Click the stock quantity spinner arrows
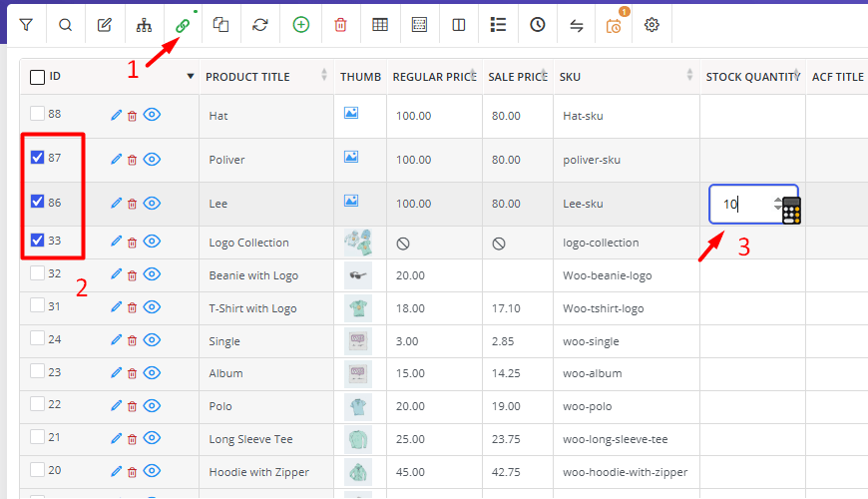The width and height of the screenshot is (868, 499). 778,204
